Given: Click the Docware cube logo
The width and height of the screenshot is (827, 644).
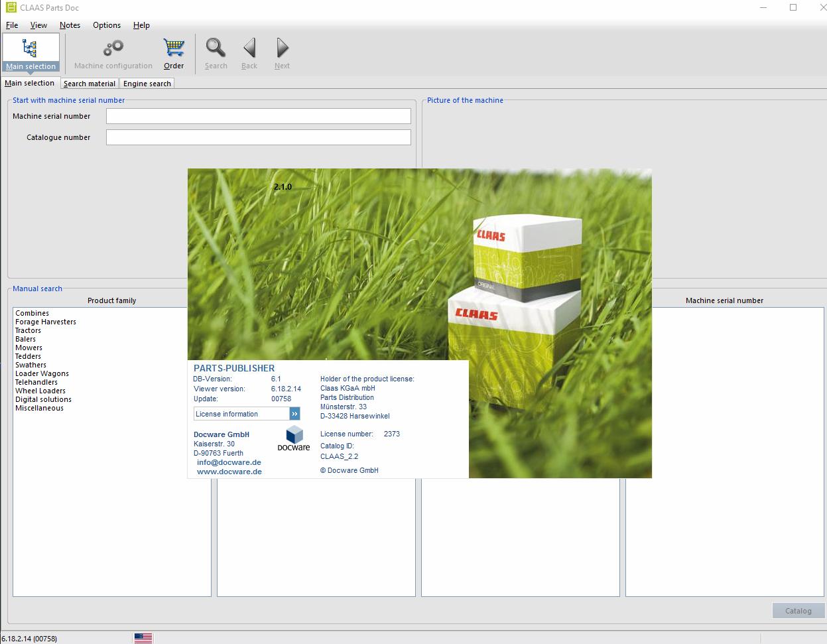Looking at the screenshot, I should coord(294,436).
